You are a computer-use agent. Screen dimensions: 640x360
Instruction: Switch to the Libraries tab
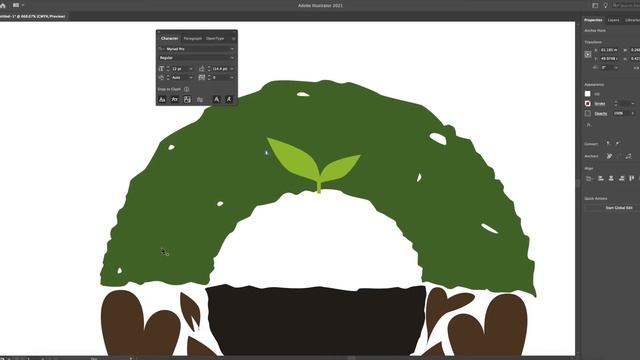pos(632,20)
